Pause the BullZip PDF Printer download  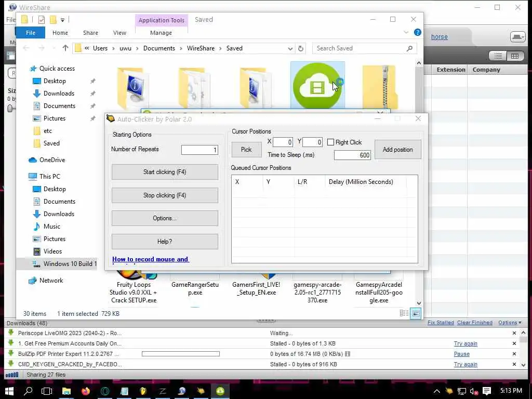point(462,354)
